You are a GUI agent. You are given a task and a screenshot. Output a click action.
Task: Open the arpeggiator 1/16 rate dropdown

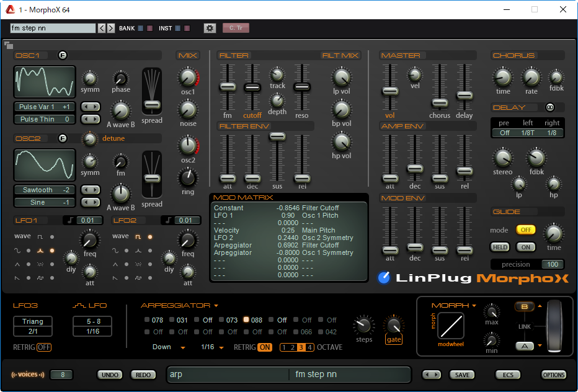221,347
